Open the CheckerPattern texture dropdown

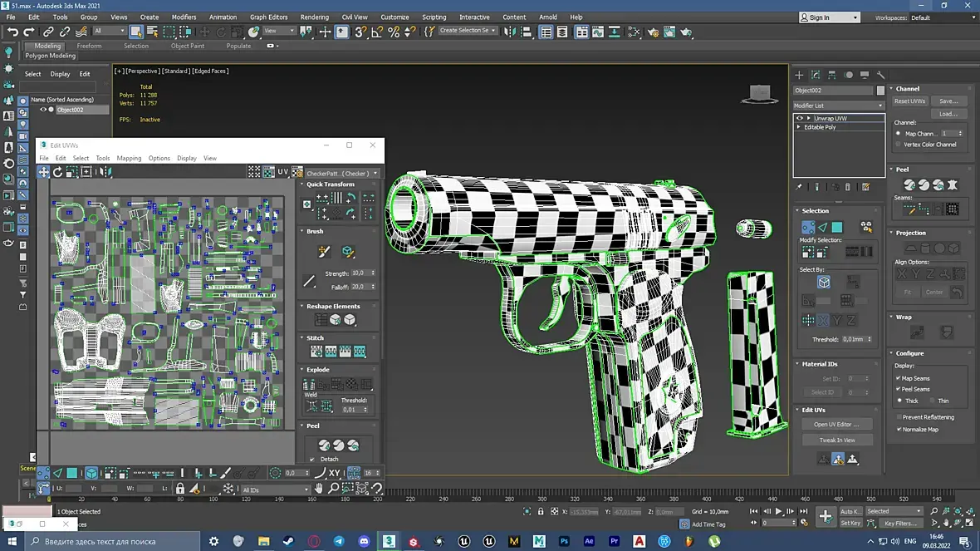click(341, 174)
